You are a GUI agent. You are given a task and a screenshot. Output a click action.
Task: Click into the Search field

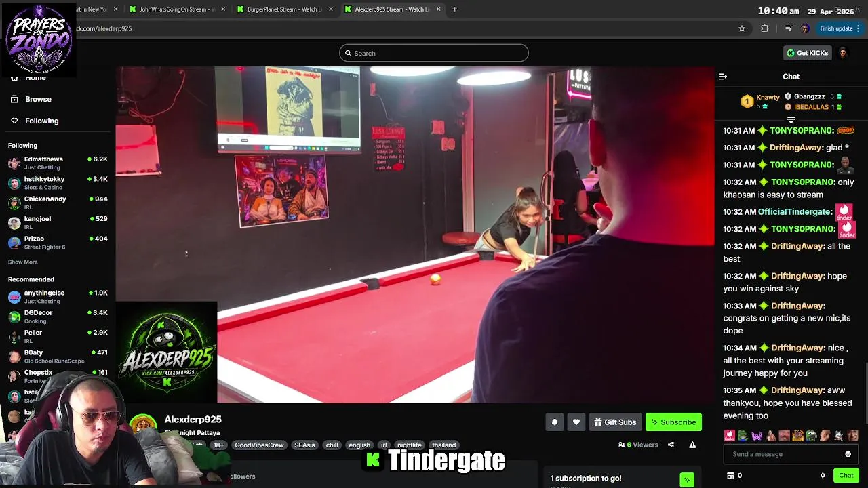[x=434, y=53]
